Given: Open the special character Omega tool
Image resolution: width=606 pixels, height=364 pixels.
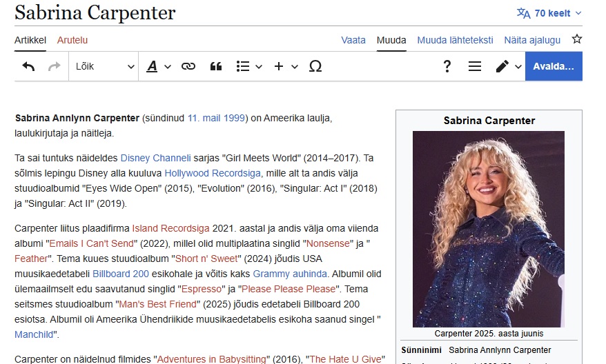Looking at the screenshot, I should click(x=315, y=66).
